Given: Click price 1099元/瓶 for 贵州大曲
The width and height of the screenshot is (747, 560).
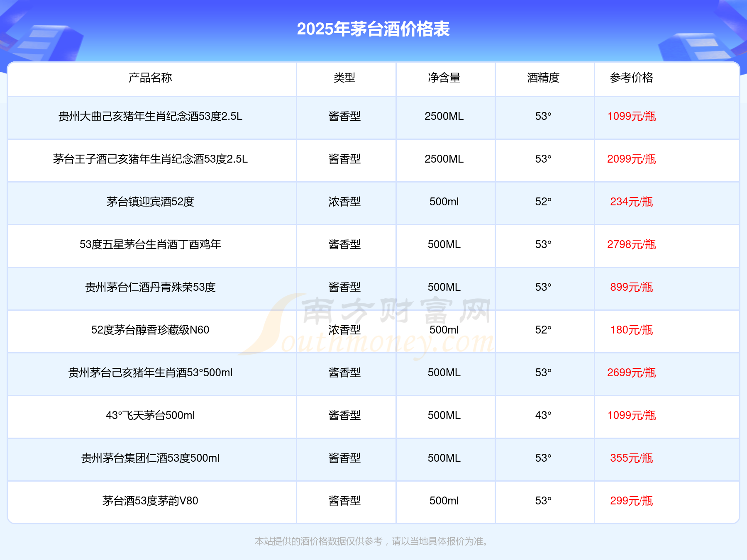Looking at the screenshot, I should [632, 116].
